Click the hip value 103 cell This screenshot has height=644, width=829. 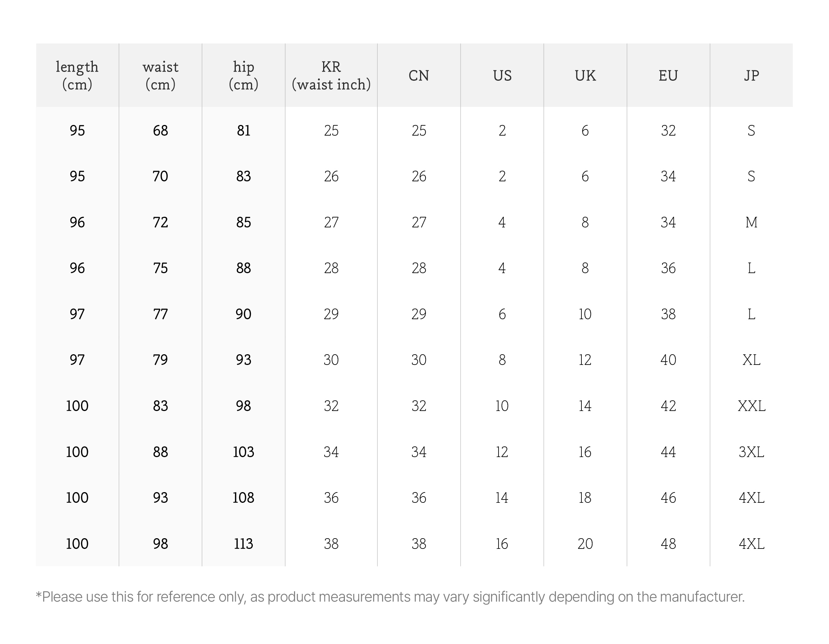243,452
